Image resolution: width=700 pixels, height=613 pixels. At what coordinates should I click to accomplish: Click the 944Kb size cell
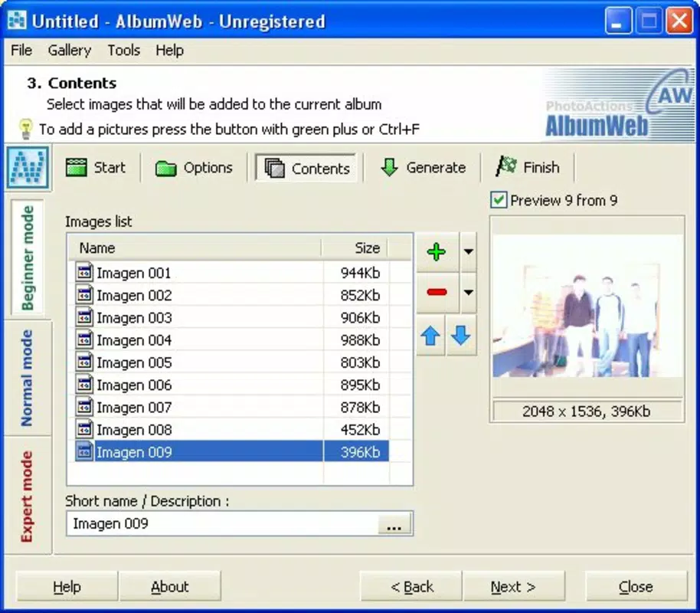click(360, 273)
